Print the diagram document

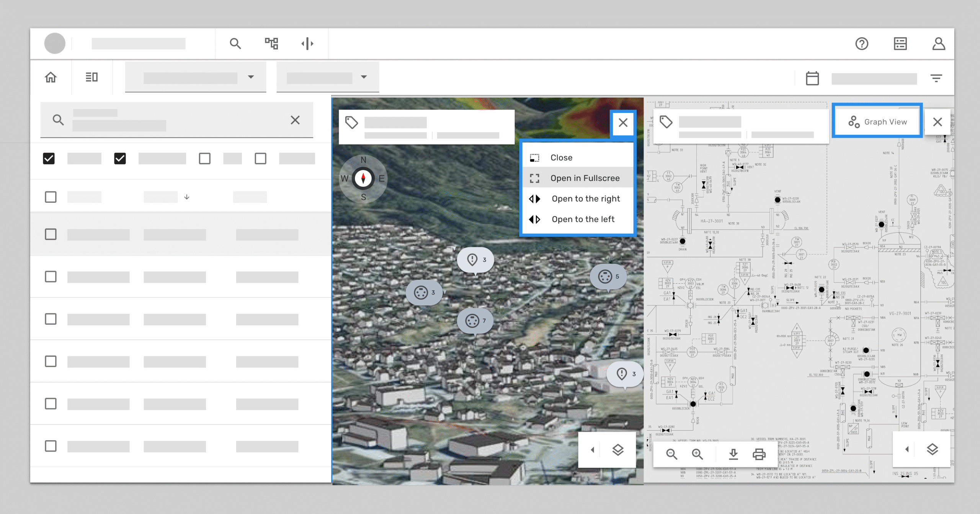click(759, 454)
